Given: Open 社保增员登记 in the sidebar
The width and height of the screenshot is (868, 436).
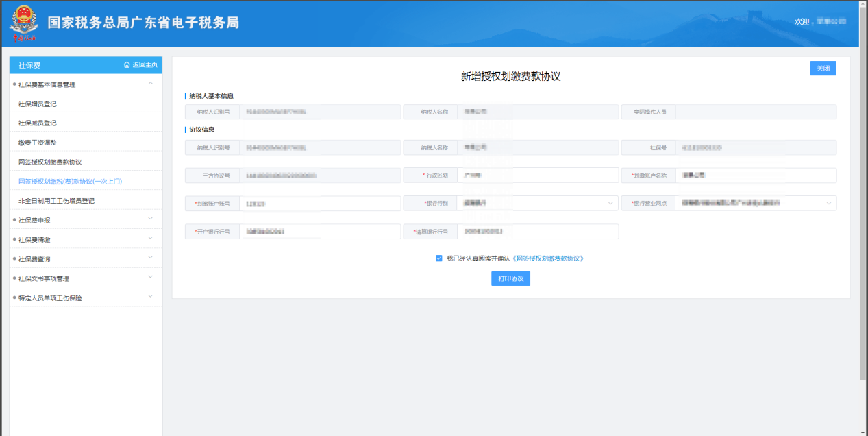Looking at the screenshot, I should pyautogui.click(x=38, y=104).
